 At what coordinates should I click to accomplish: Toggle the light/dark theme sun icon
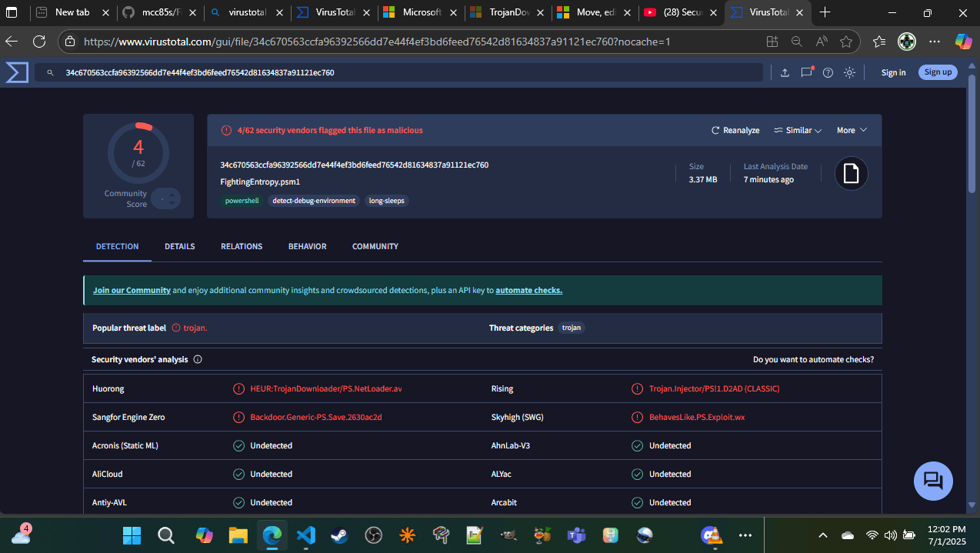(x=848, y=72)
